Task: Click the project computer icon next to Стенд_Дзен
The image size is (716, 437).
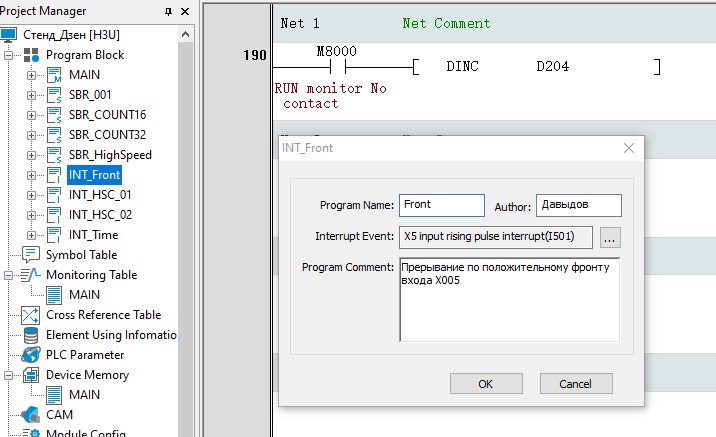Action: (x=9, y=35)
